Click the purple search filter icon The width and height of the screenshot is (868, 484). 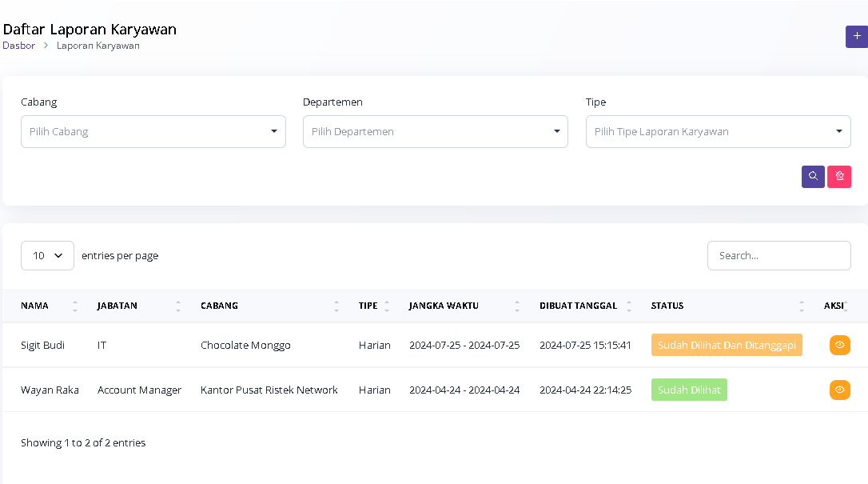[x=813, y=177]
